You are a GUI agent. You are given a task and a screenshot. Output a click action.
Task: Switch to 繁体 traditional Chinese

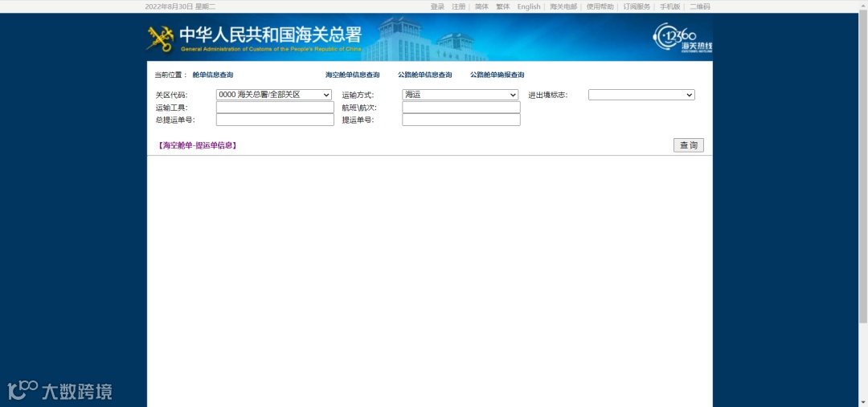[x=502, y=6]
